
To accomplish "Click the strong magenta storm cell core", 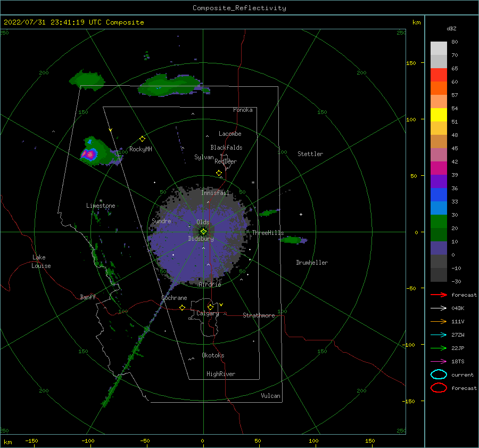I will pos(89,154).
